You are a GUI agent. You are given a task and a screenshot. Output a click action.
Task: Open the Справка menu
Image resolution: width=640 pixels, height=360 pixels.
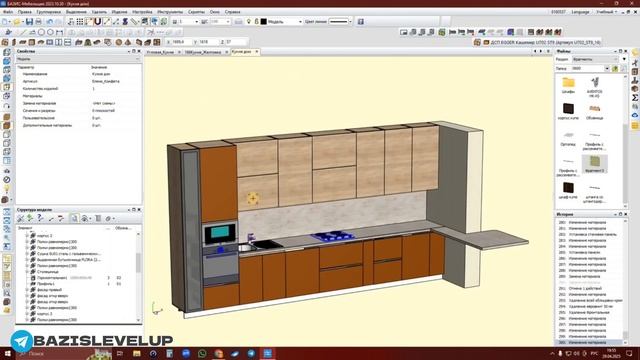click(x=233, y=12)
